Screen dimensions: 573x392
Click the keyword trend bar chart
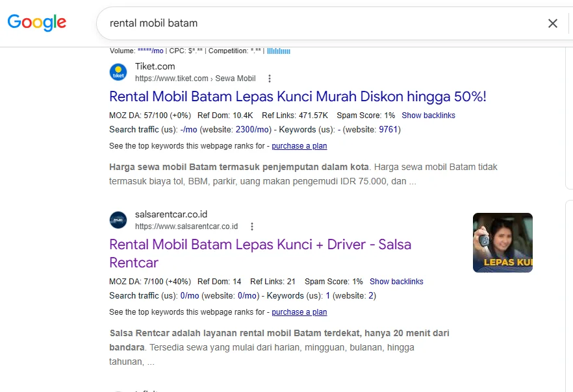pos(279,51)
